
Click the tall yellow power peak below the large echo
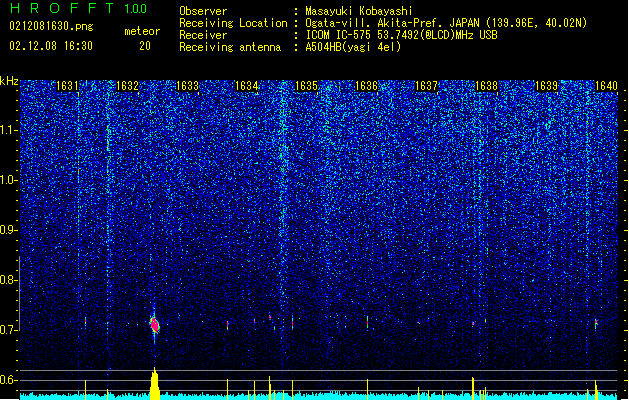click(155, 384)
